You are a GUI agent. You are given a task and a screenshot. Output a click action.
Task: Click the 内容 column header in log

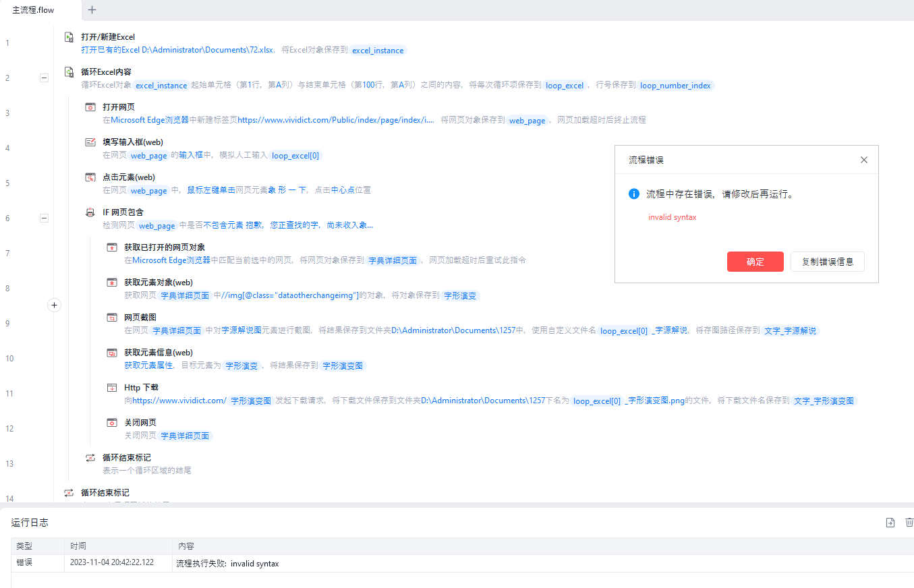click(x=185, y=546)
